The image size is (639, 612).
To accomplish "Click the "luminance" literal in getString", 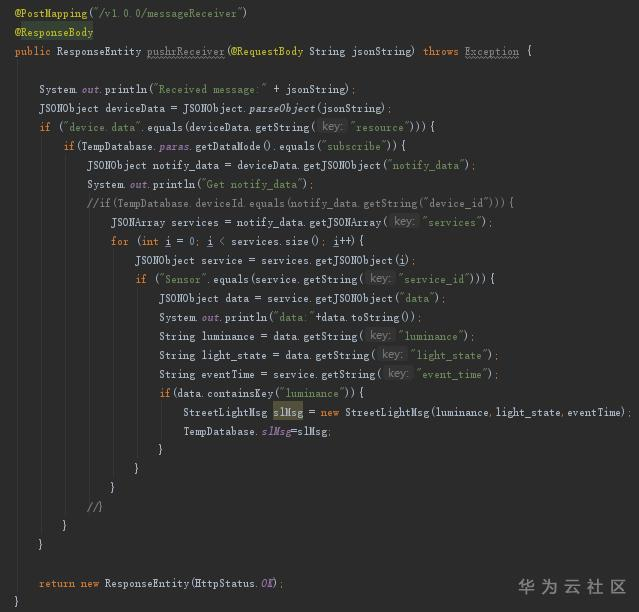I will coord(431,337).
